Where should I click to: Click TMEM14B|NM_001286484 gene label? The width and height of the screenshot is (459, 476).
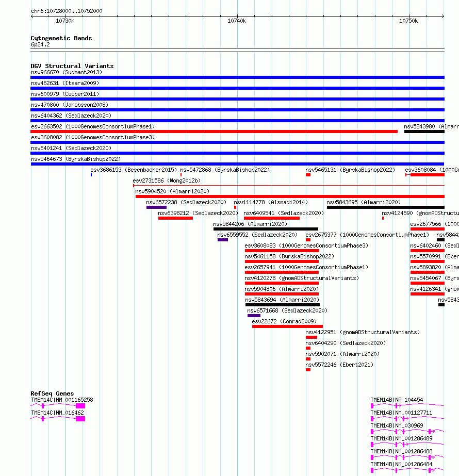point(401,464)
